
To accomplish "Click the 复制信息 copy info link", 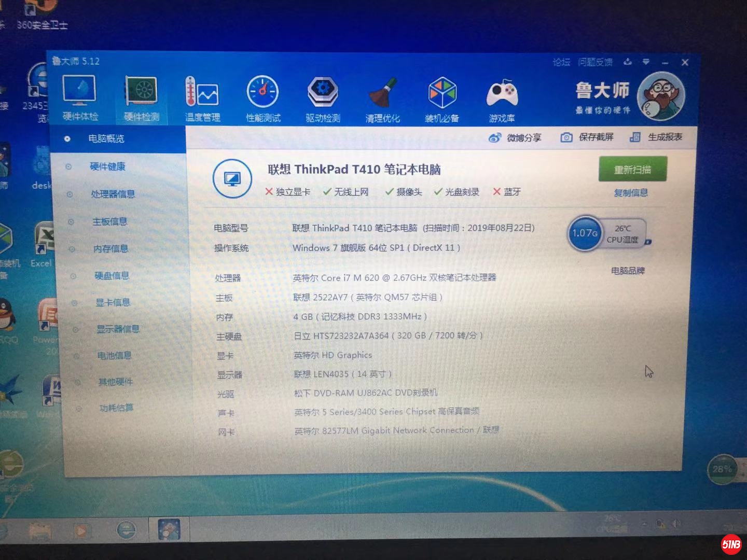I will click(x=630, y=192).
